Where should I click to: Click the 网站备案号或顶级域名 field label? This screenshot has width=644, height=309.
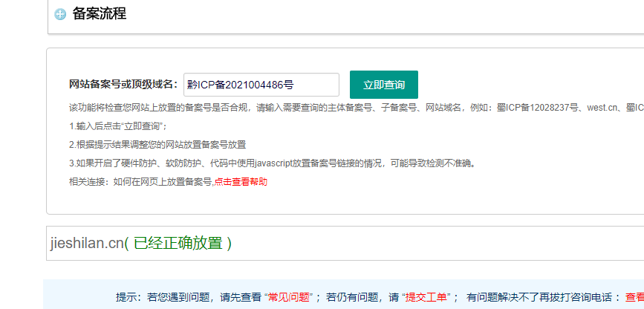tap(123, 85)
